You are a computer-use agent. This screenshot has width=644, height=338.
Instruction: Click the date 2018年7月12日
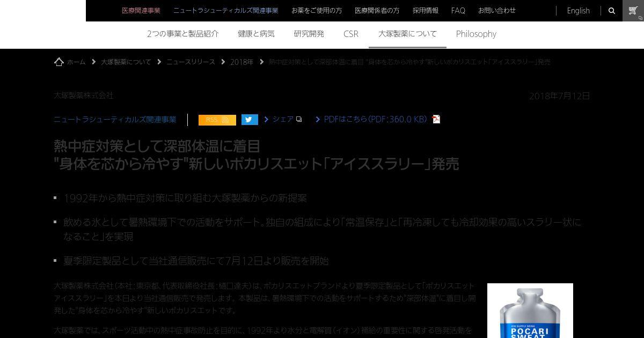click(560, 96)
